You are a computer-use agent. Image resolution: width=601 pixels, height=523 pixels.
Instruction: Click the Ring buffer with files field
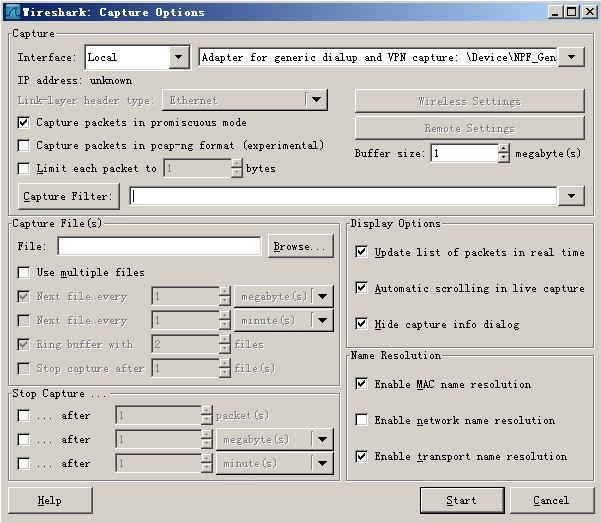(186, 344)
